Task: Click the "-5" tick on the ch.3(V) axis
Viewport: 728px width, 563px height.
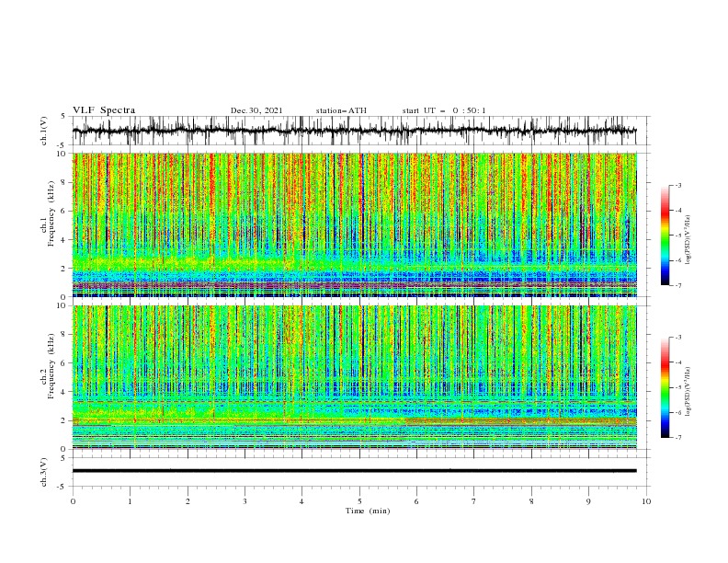Action: (62, 487)
